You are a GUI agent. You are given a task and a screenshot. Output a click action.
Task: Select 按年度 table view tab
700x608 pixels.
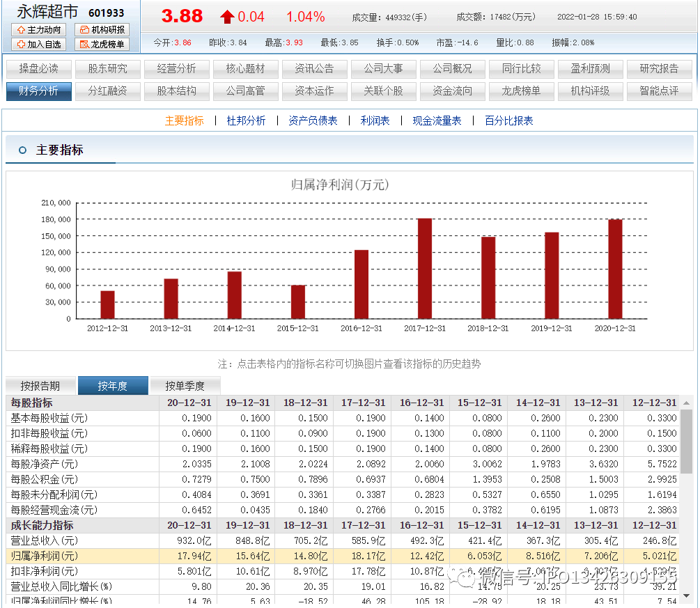(x=113, y=386)
